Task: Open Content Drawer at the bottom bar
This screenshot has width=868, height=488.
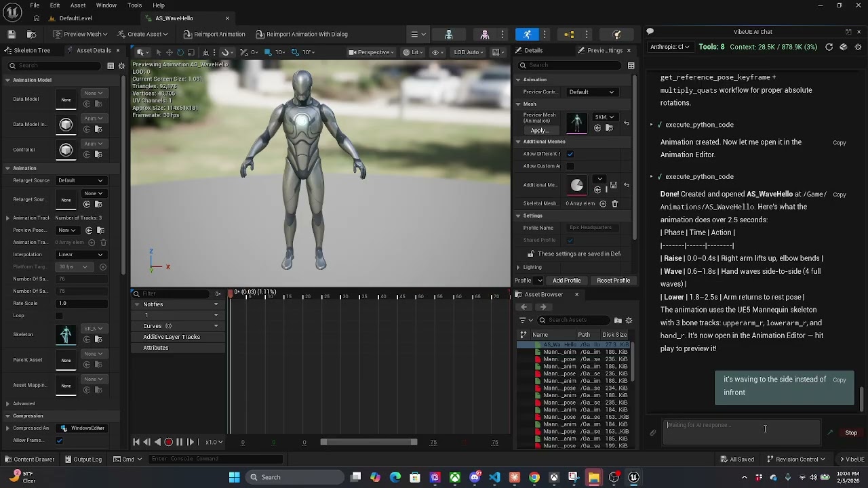Action: tap(29, 460)
